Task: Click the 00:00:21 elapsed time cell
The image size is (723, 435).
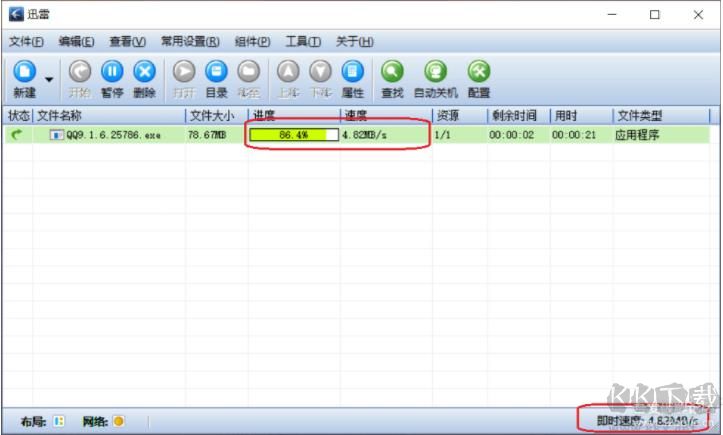Action: pos(574,135)
